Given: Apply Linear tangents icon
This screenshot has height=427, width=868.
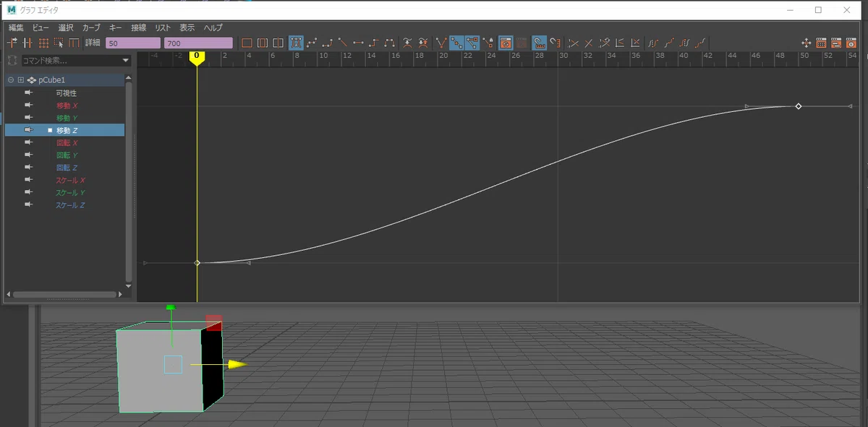Looking at the screenshot, I should click(x=343, y=43).
